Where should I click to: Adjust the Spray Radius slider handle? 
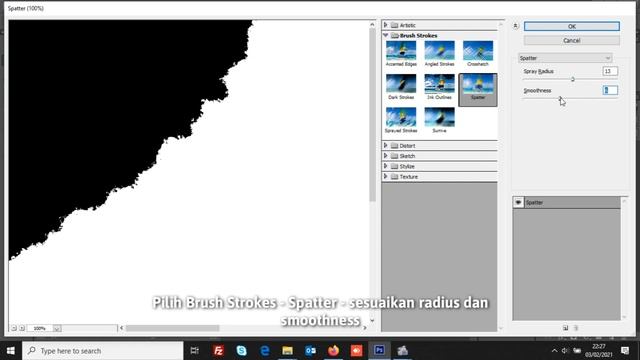(573, 79)
